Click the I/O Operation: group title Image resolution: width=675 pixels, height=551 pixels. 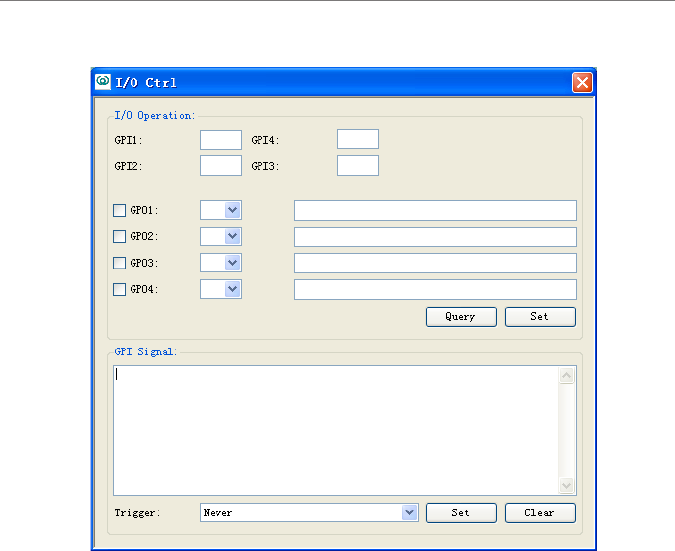(x=155, y=115)
